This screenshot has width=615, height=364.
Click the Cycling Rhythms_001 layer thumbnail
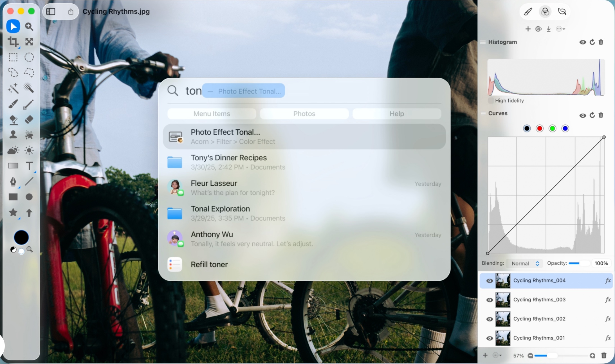coord(503,338)
